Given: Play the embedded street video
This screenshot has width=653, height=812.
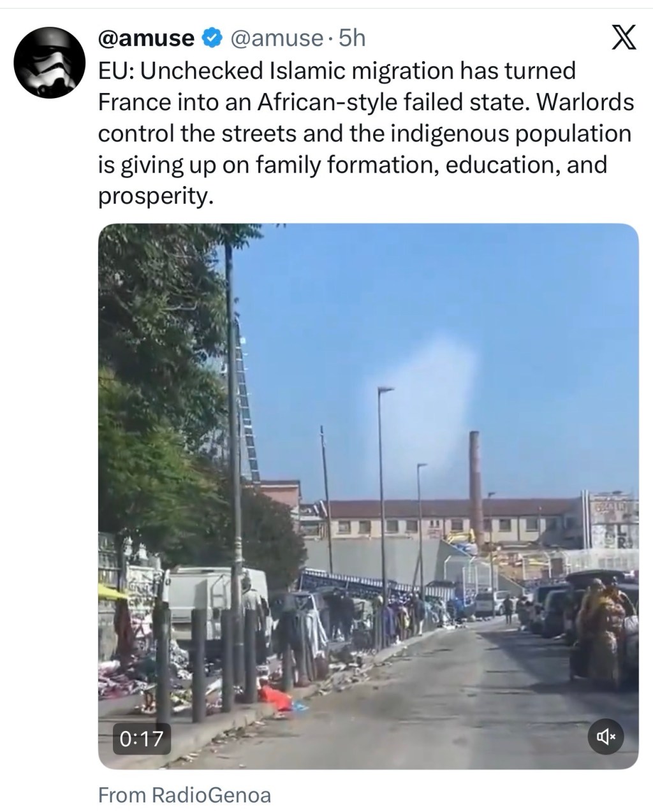Looking at the screenshot, I should [368, 496].
